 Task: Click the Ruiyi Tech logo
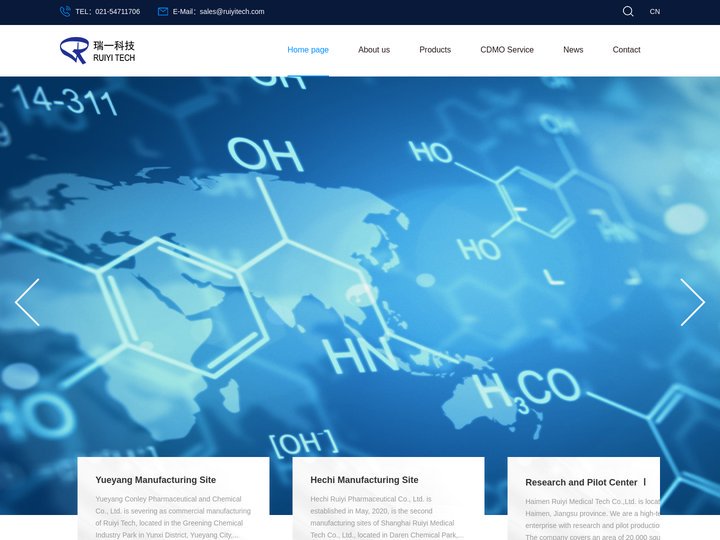tap(97, 51)
